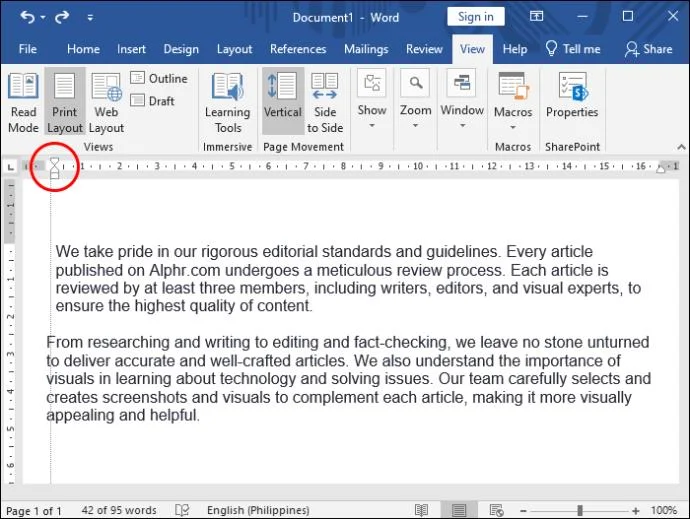Toggle Draft view option

coord(153,101)
